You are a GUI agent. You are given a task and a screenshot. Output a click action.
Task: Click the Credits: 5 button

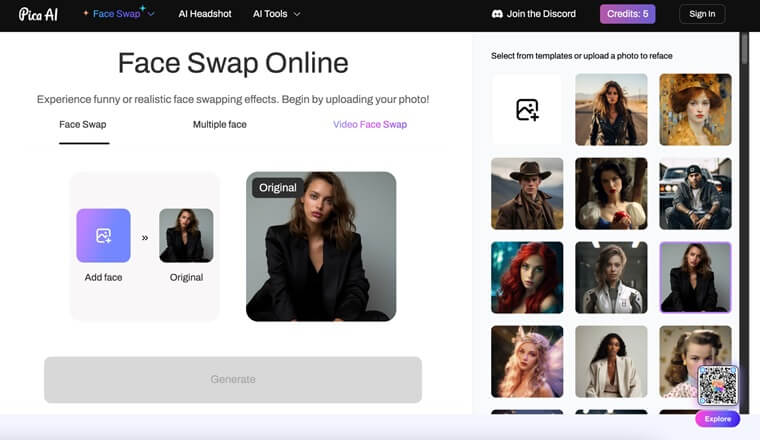point(627,14)
